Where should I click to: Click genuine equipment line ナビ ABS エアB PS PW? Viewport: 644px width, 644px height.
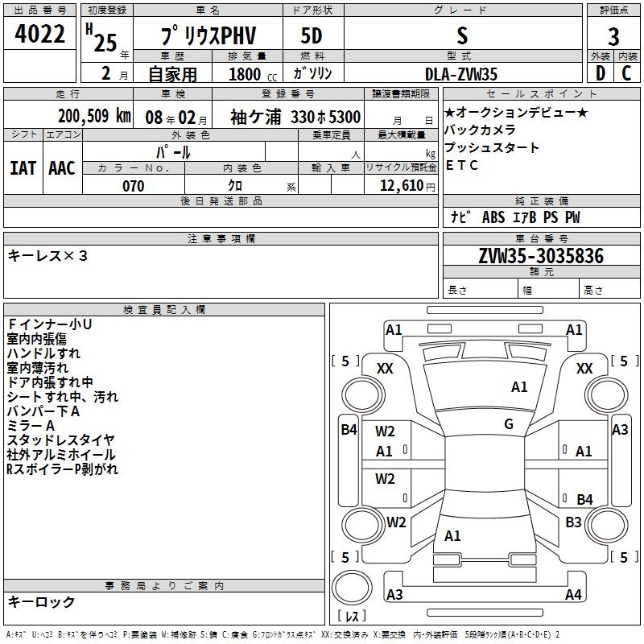click(x=515, y=217)
